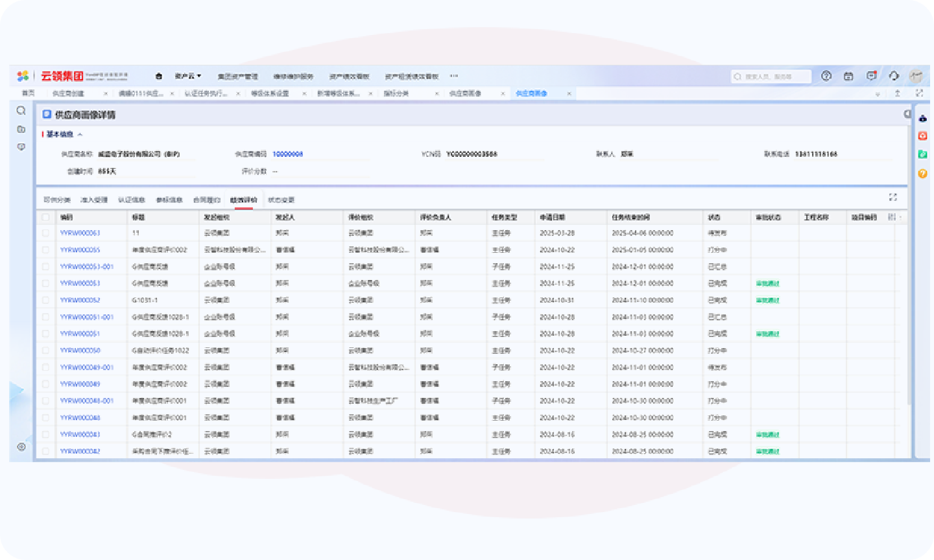934x560 pixels.
Task: Click the fullscreen expand icon above the table
Action: (892, 197)
